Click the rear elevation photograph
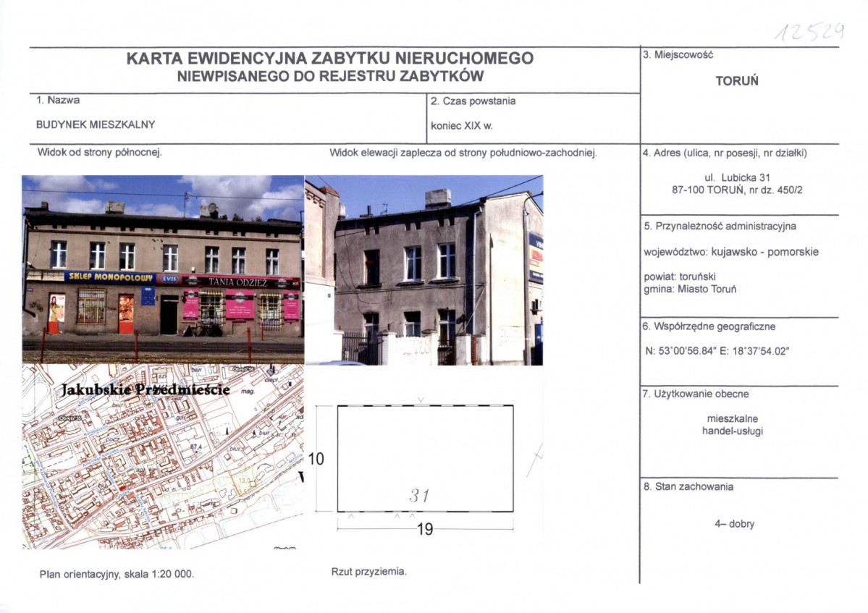The image size is (868, 613). tap(424, 270)
